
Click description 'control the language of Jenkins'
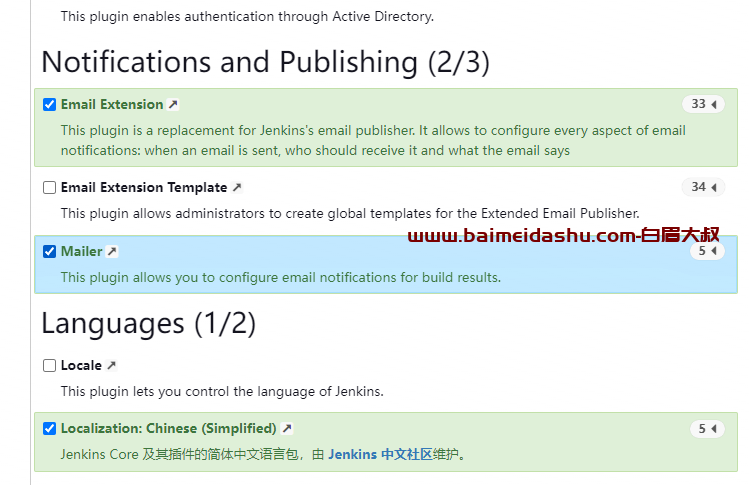(222, 391)
